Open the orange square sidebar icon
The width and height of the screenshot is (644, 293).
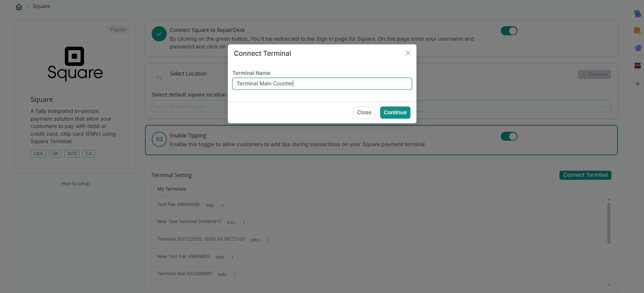coord(637,31)
